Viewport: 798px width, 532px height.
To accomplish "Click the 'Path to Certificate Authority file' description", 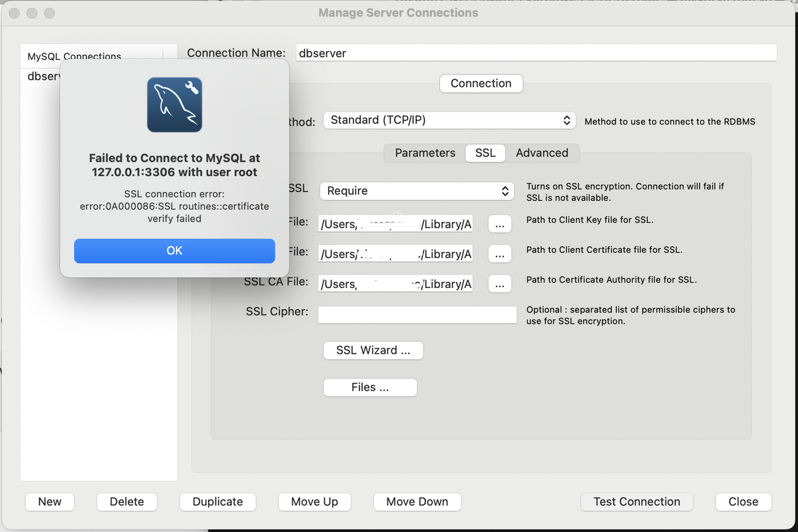I will 611,280.
